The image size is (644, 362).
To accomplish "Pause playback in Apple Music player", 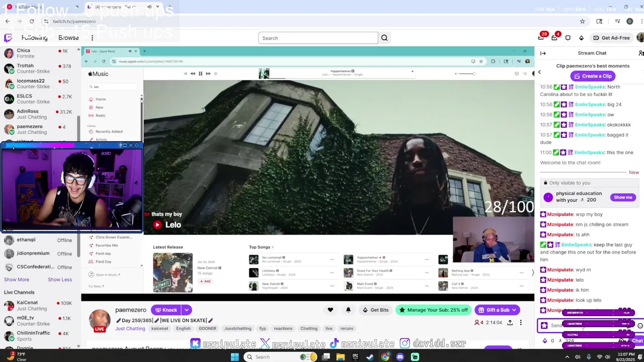I will [200, 73].
